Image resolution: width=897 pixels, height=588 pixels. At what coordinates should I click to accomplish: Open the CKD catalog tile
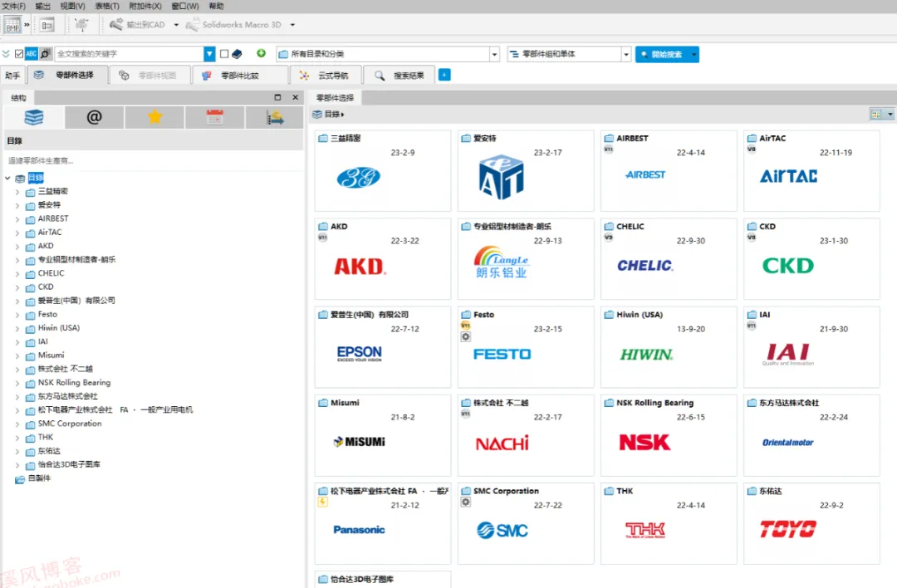(x=811, y=259)
